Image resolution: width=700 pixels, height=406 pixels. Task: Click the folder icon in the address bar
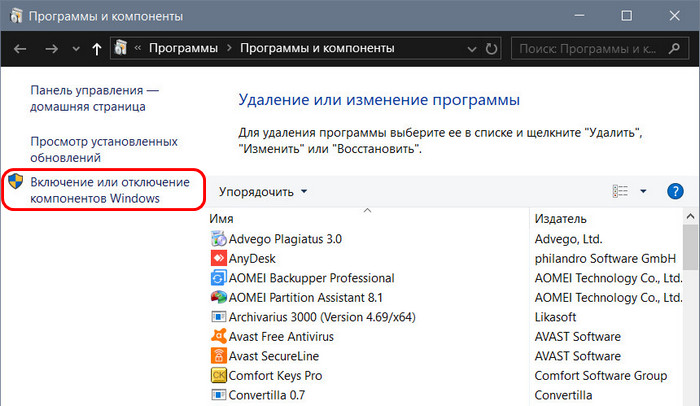[121, 48]
